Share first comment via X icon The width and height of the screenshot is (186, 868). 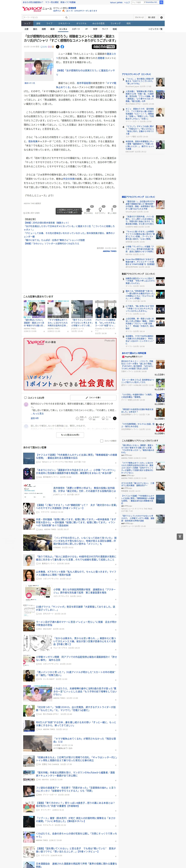click(x=115, y=418)
